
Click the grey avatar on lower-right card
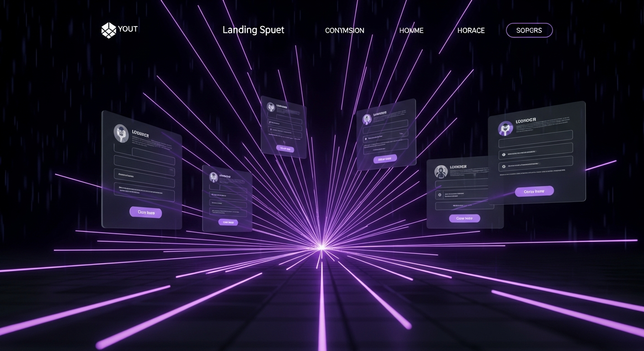441,171
